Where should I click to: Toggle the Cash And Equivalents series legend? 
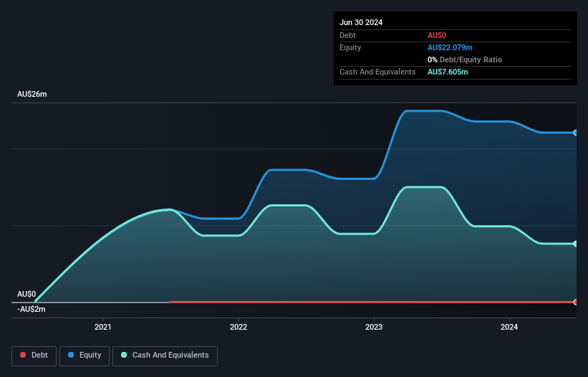point(165,355)
